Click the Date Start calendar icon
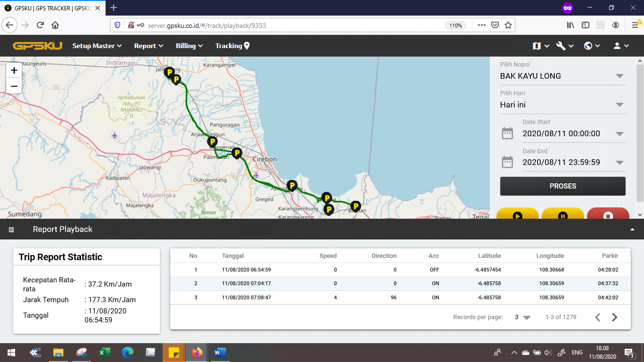The height and width of the screenshot is (362, 644). [507, 133]
